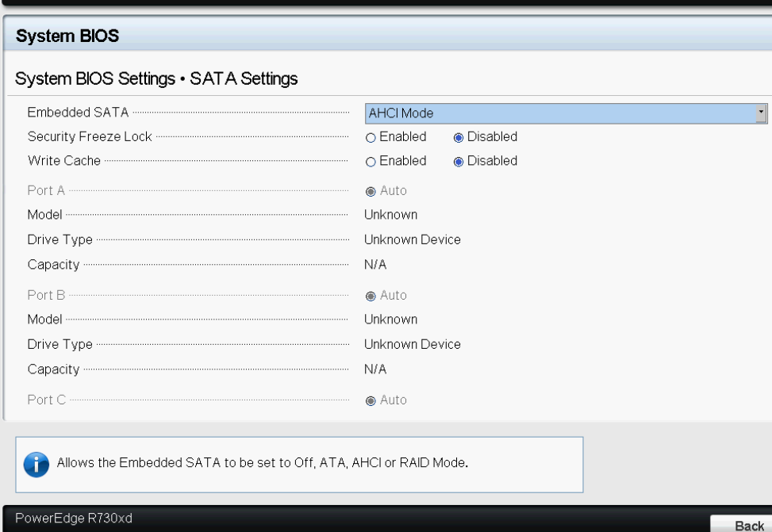Select Auto radio for Port B
Image resolution: width=772 pixels, height=532 pixels.
pos(371,296)
